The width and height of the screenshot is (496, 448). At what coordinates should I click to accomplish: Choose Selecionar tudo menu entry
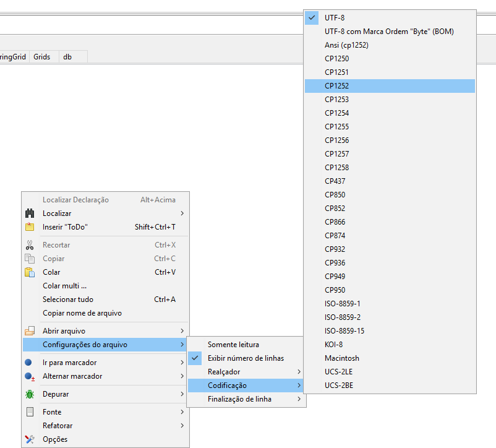(105, 299)
